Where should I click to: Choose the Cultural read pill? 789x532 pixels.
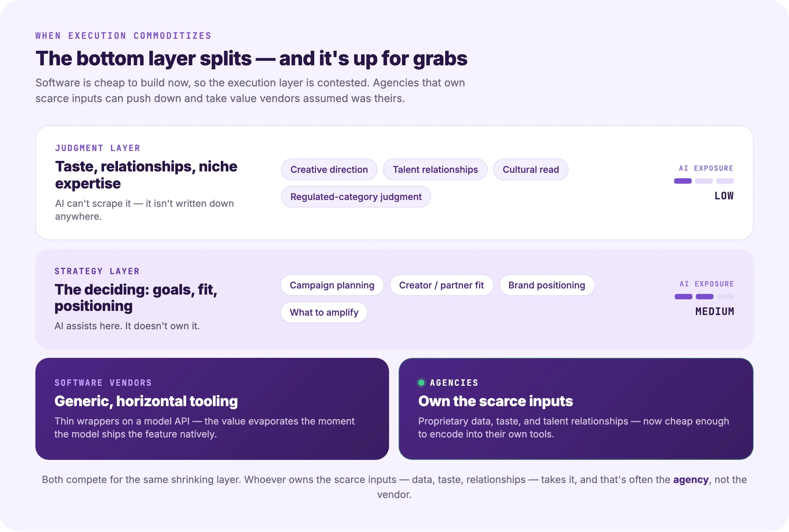point(531,169)
